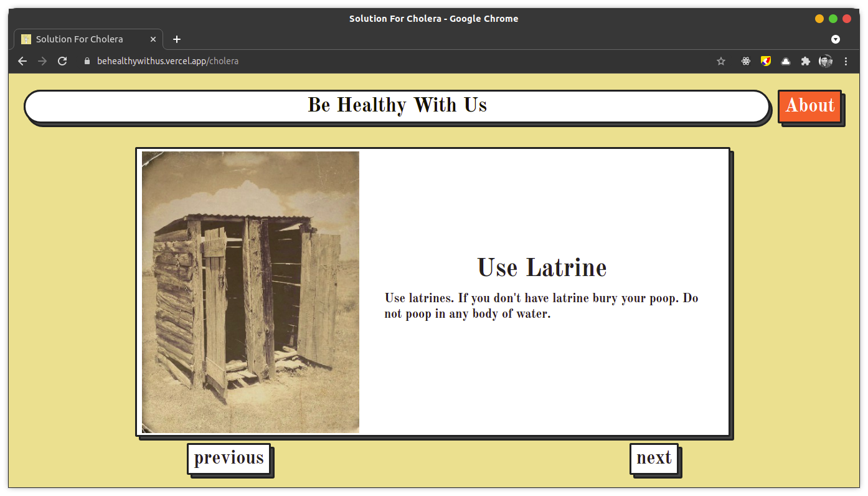
Task: Close the Solution For Cholera tab
Action: [x=153, y=39]
